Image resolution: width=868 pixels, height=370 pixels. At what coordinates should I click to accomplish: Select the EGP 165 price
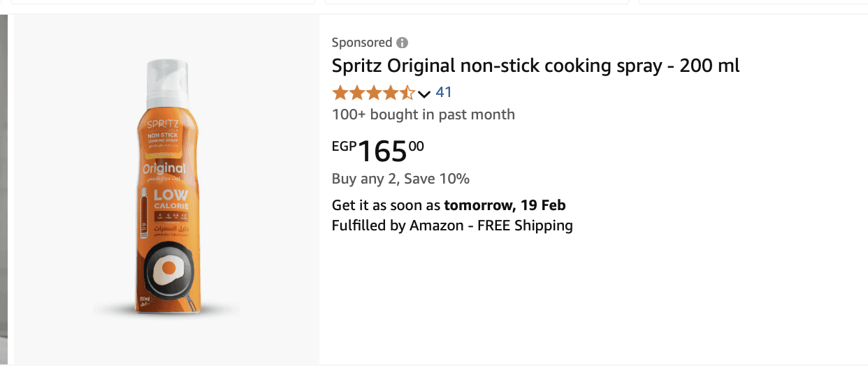(x=382, y=151)
